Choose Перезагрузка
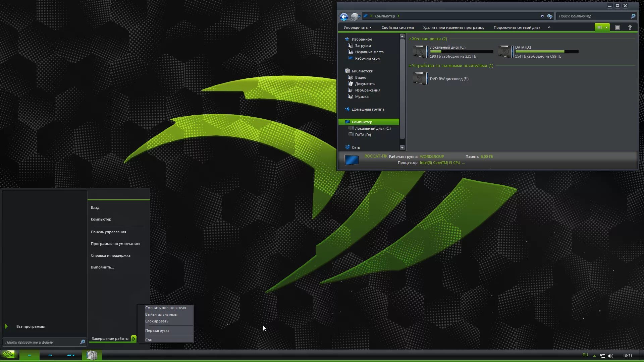 [x=157, y=330]
